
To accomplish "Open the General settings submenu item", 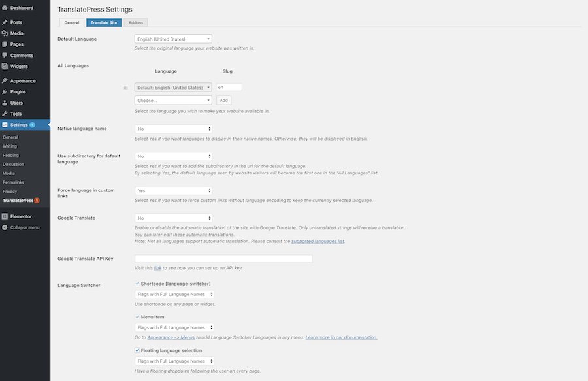I will pyautogui.click(x=10, y=137).
